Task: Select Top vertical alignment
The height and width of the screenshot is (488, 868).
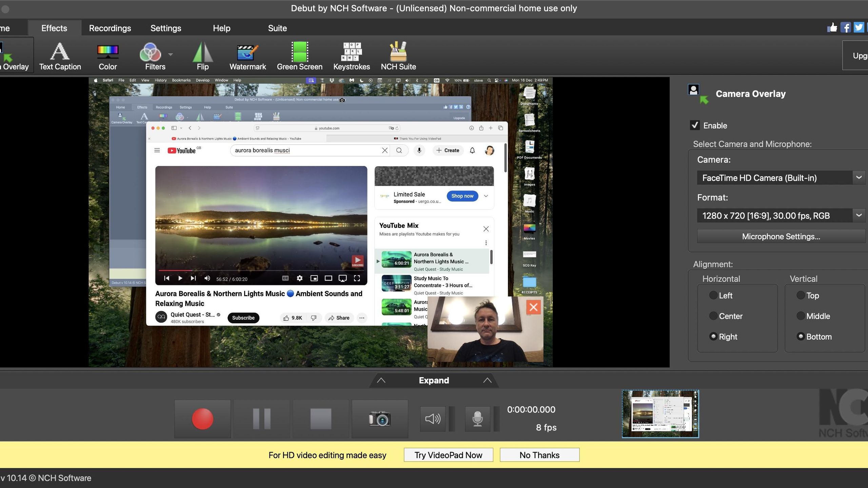Action: point(801,295)
